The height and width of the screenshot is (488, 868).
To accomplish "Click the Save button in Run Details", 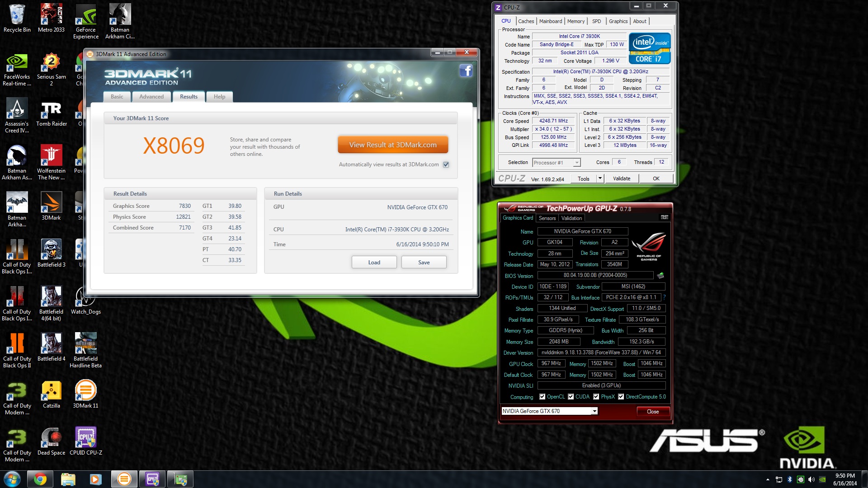I will [x=424, y=263].
